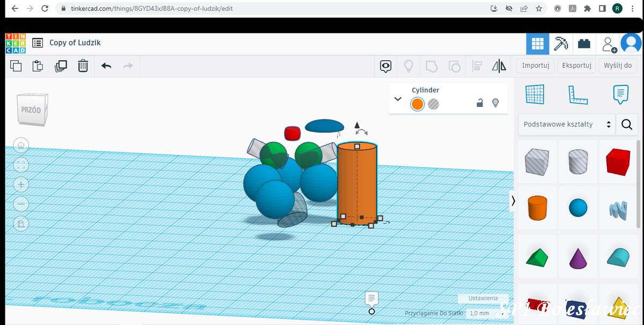Open Ustawienia grid settings
644x325 pixels.
click(483, 298)
